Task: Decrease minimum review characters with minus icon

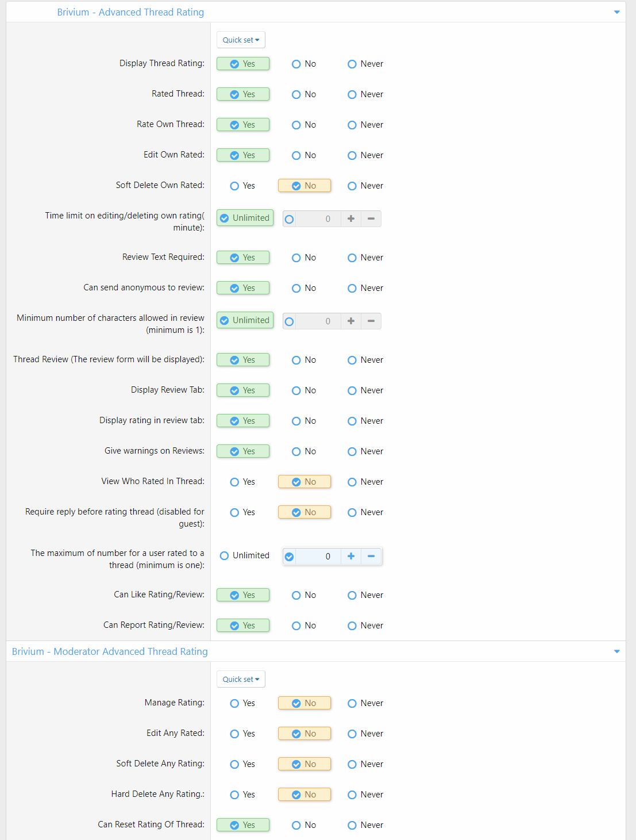Action: tap(371, 321)
